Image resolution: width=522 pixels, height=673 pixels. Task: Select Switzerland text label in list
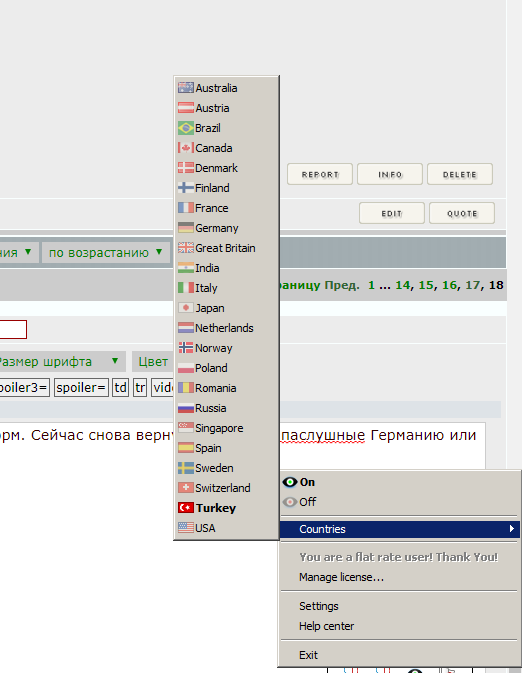(223, 488)
